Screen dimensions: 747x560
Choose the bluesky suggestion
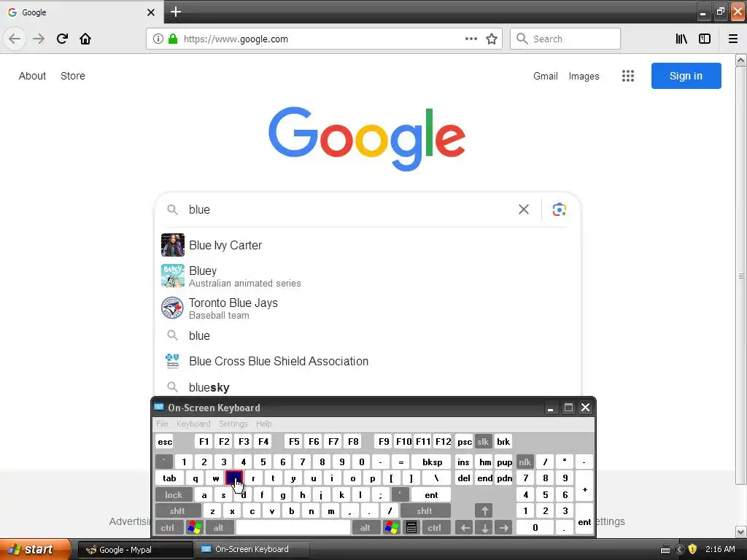(x=367, y=387)
